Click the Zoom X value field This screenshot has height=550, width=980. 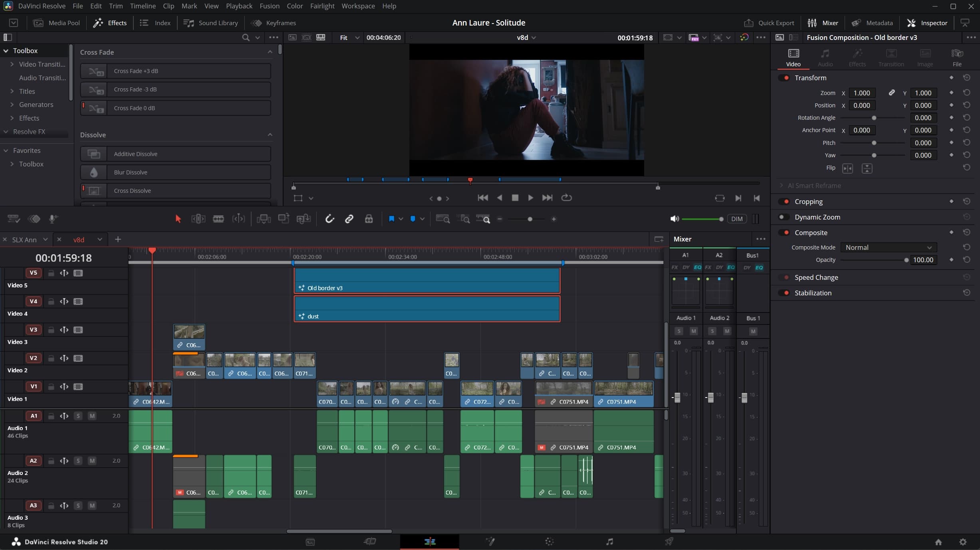click(x=862, y=93)
